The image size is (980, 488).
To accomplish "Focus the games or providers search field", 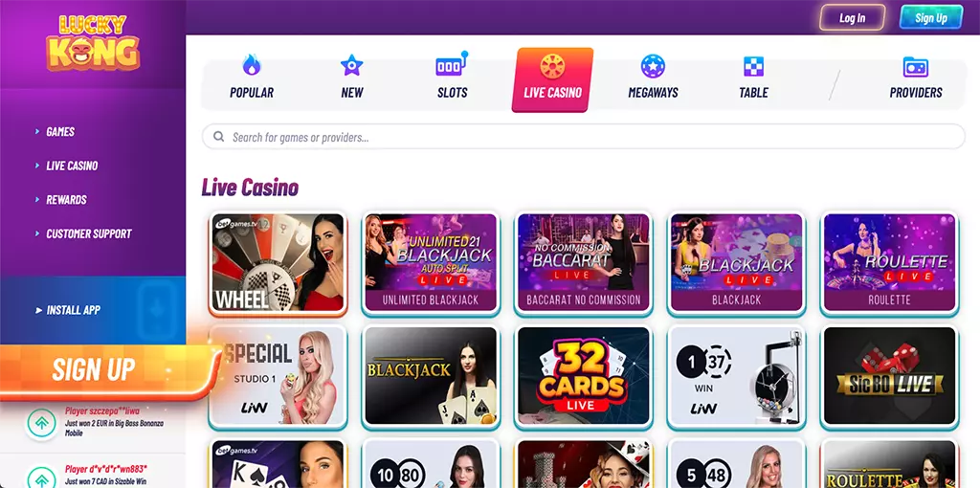I will [584, 136].
